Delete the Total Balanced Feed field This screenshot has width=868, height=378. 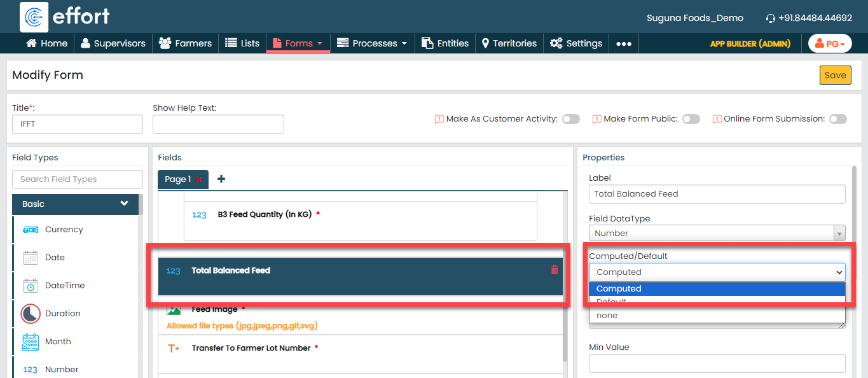(554, 270)
